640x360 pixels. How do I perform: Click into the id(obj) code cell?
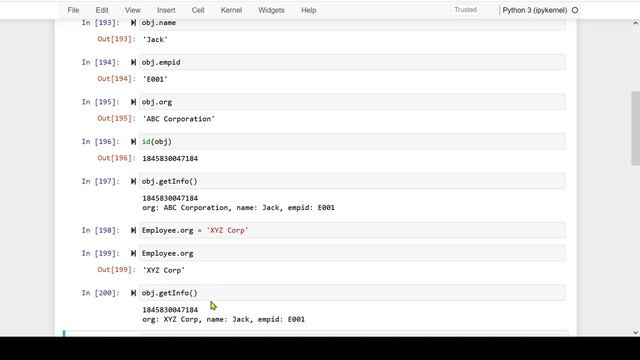[352, 142]
